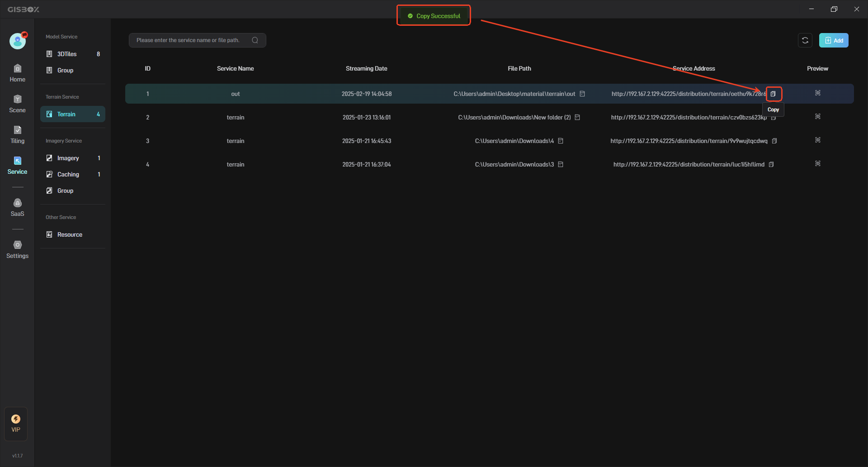Image resolution: width=868 pixels, height=467 pixels.
Task: Select 3DTiles under Model Service
Action: click(67, 54)
